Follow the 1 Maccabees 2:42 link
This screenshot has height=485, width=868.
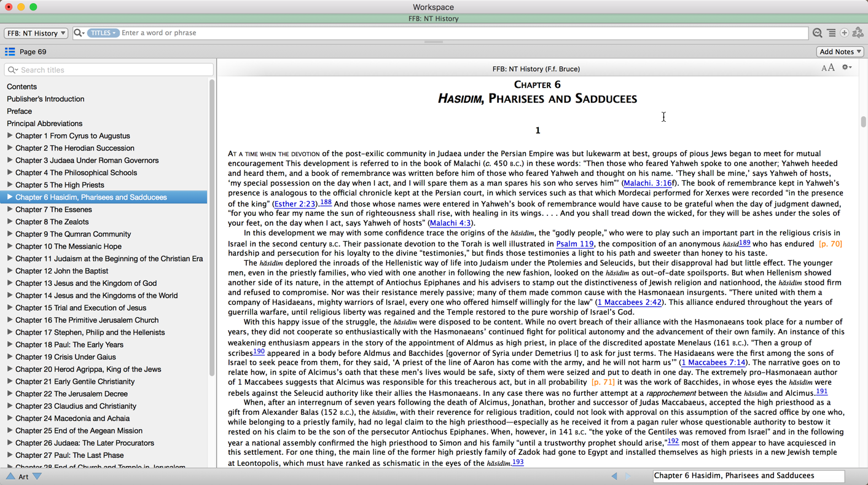tap(630, 302)
